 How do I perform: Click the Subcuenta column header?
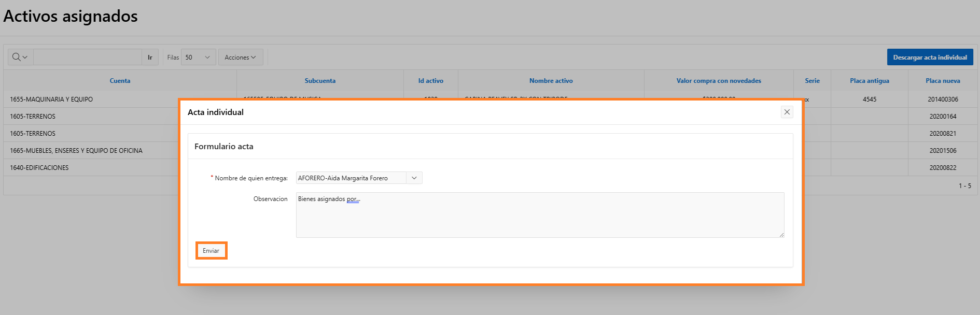click(x=320, y=81)
